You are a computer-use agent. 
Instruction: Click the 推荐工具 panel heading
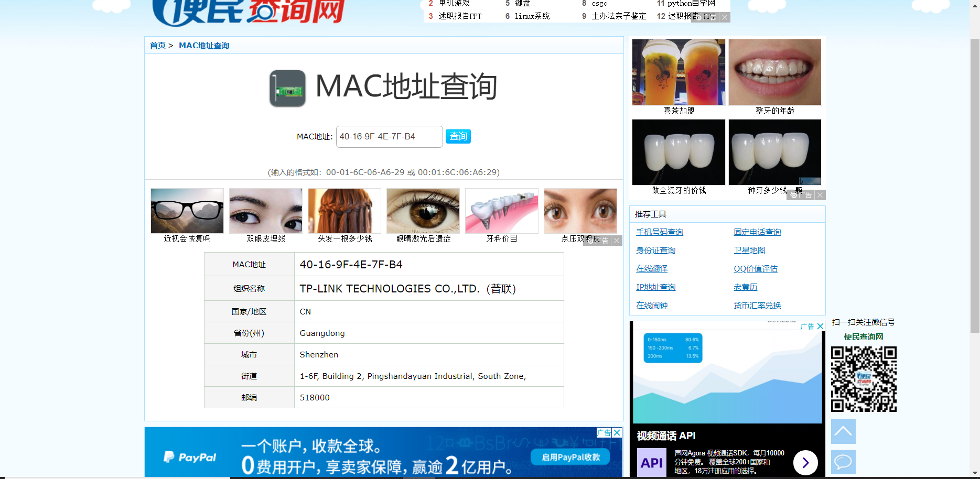point(651,214)
